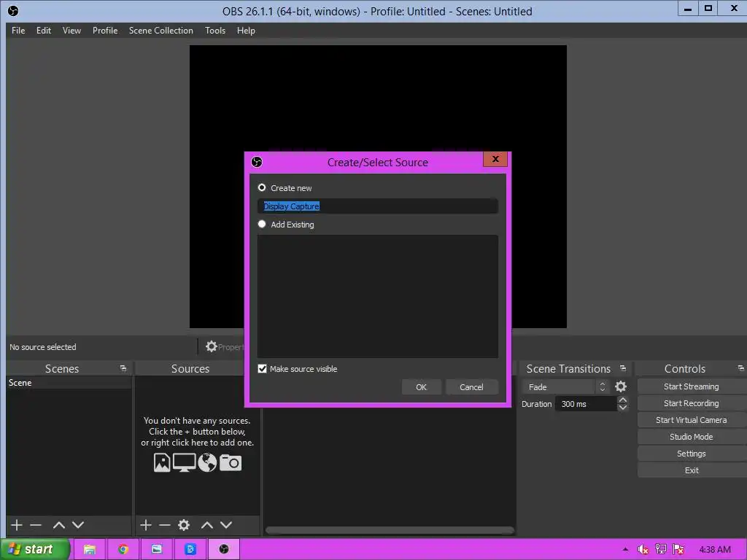Click the Display Capture name field

(378, 206)
